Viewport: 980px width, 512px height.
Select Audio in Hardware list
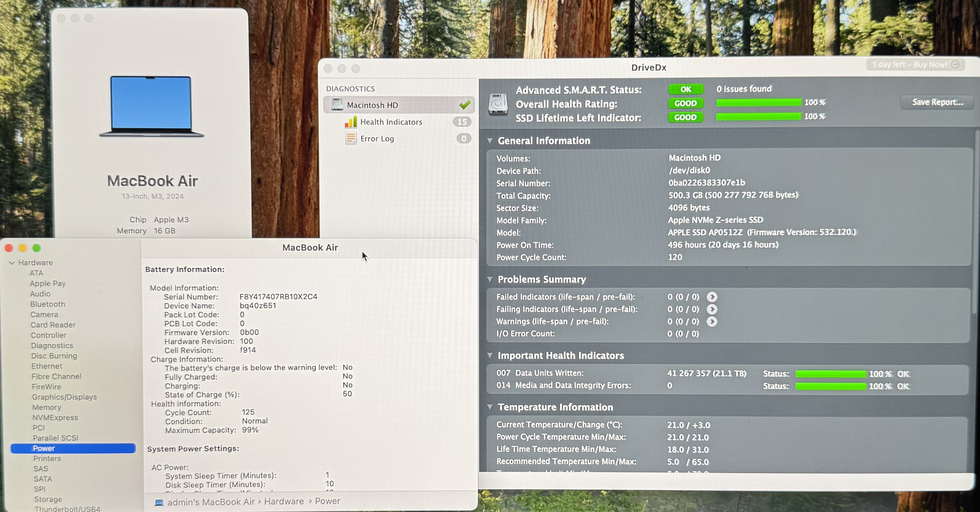click(40, 294)
